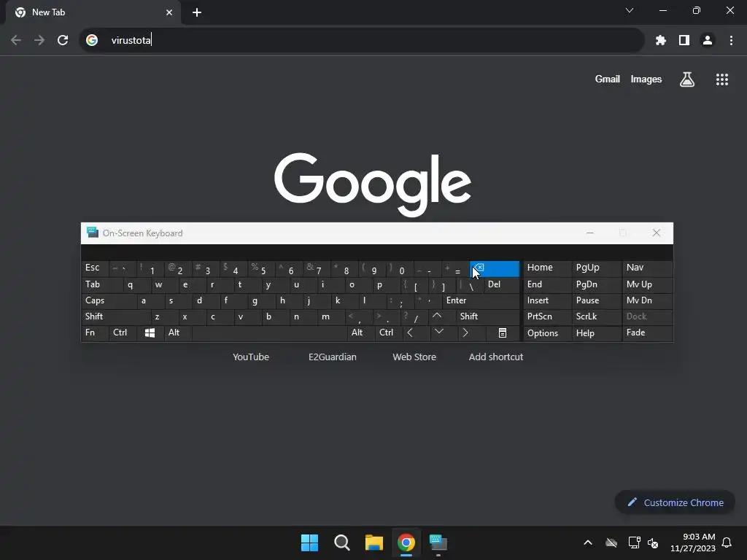The height and width of the screenshot is (560, 747).
Task: Toggle the ScrLk key
Action: pyautogui.click(x=597, y=316)
